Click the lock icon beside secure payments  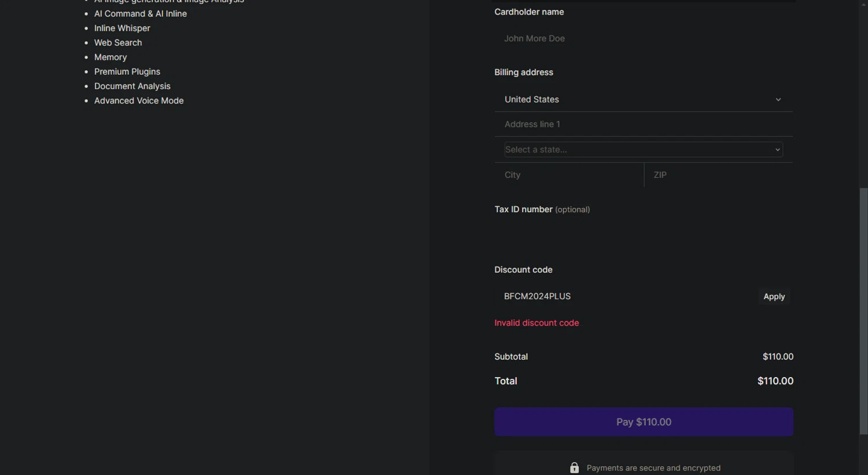[574, 467]
